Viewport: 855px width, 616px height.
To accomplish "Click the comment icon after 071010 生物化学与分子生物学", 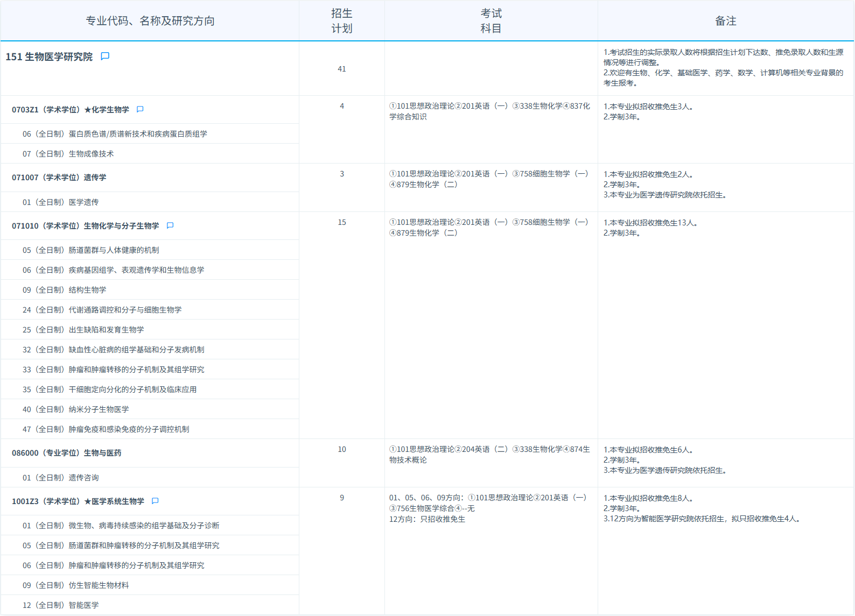I will click(170, 226).
